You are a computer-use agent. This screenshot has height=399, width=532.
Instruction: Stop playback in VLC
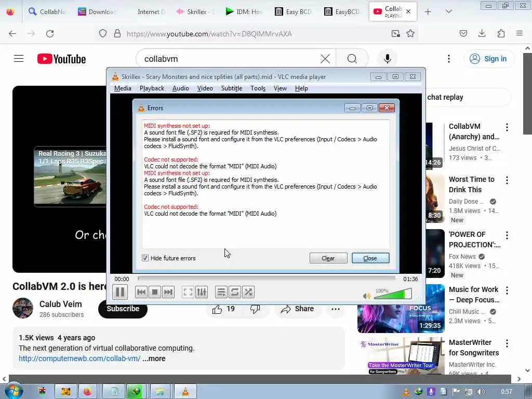pyautogui.click(x=155, y=292)
